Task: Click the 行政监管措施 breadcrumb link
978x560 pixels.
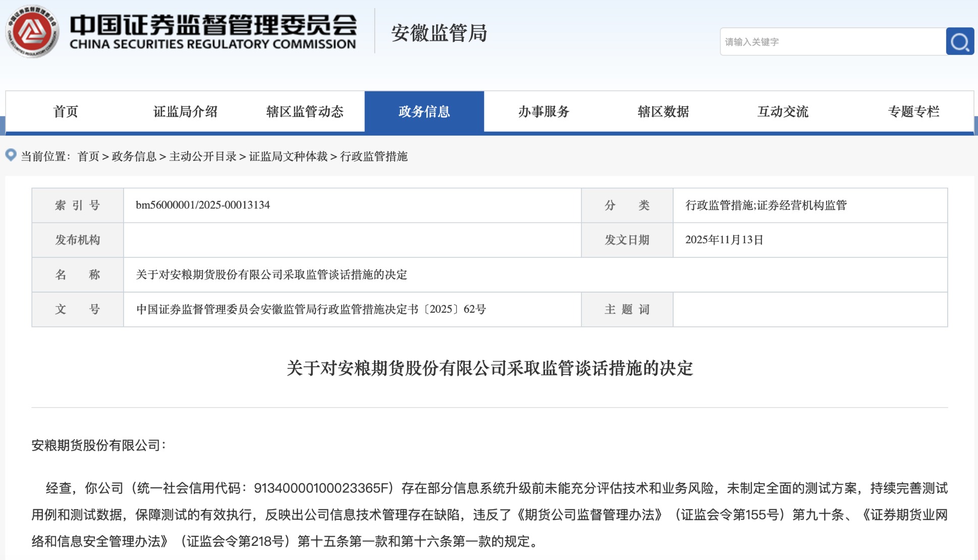Action: (373, 156)
